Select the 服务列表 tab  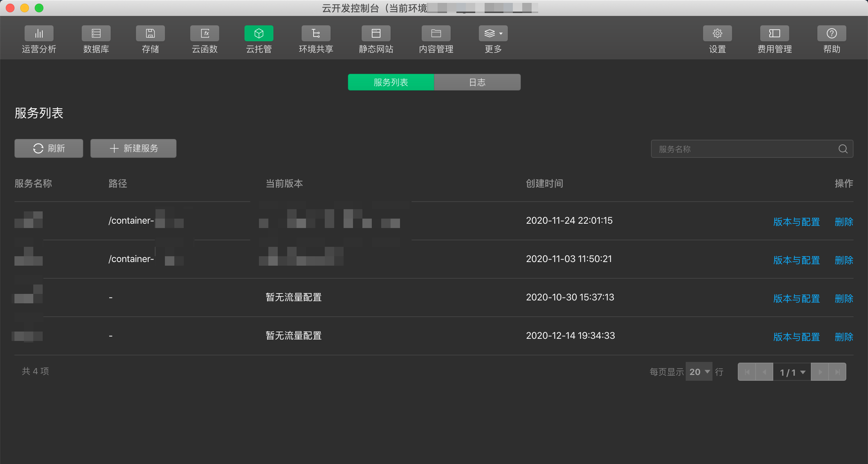391,82
